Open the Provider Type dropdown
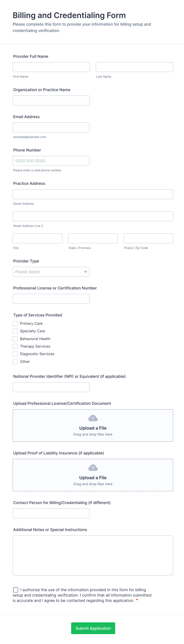The height and width of the screenshot is (644, 184). (51, 272)
